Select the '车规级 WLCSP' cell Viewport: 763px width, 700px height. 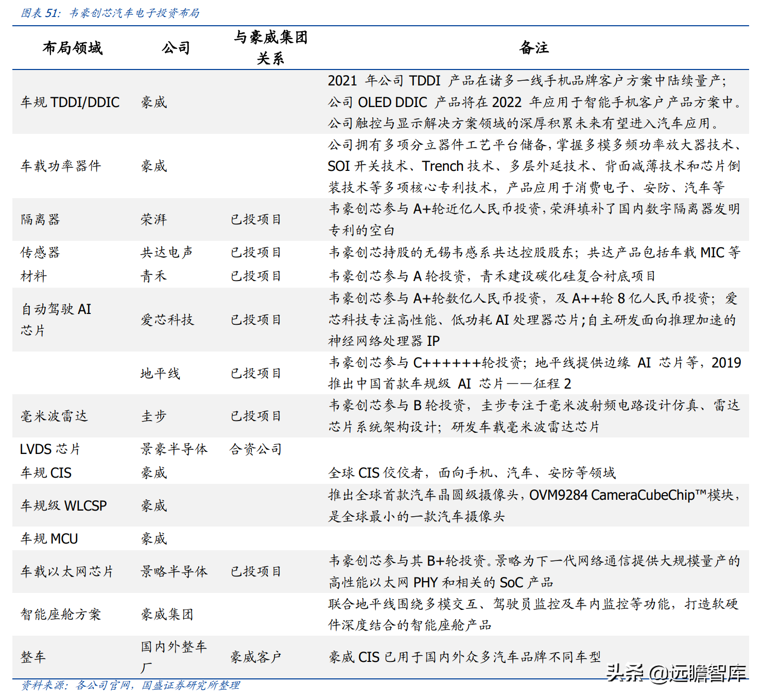click(63, 505)
